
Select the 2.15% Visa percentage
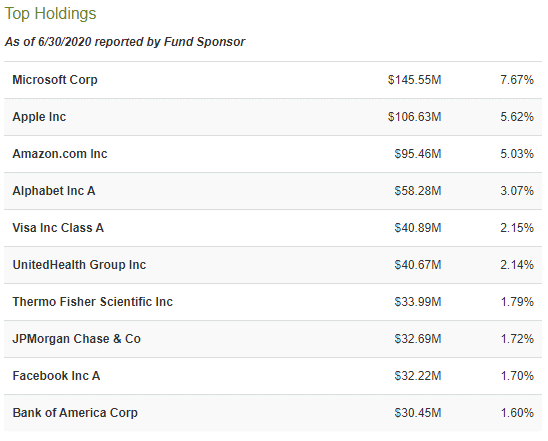pyautogui.click(x=517, y=228)
